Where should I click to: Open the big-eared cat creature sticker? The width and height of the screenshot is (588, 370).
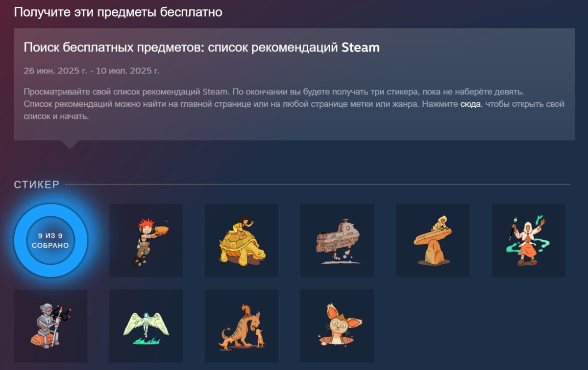[337, 326]
